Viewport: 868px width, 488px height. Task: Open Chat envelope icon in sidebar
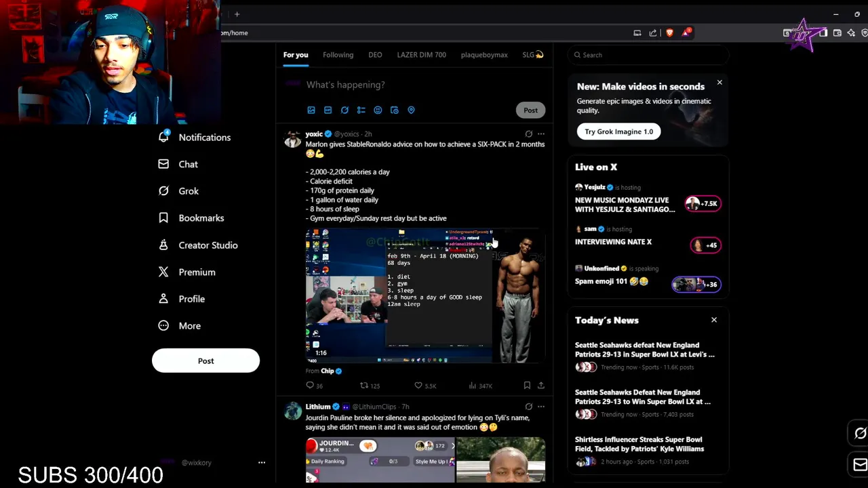163,164
